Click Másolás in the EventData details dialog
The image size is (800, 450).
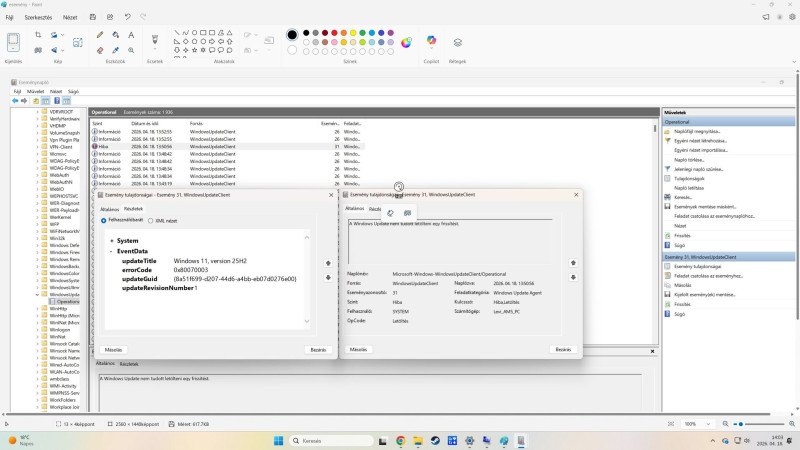pyautogui.click(x=113, y=350)
